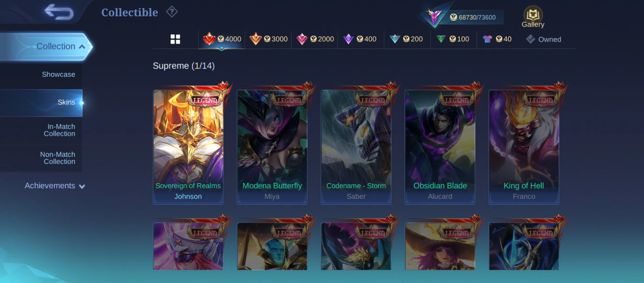Select the 40 points shirt filter
Screen dimensions: 644x283
tap(497, 39)
